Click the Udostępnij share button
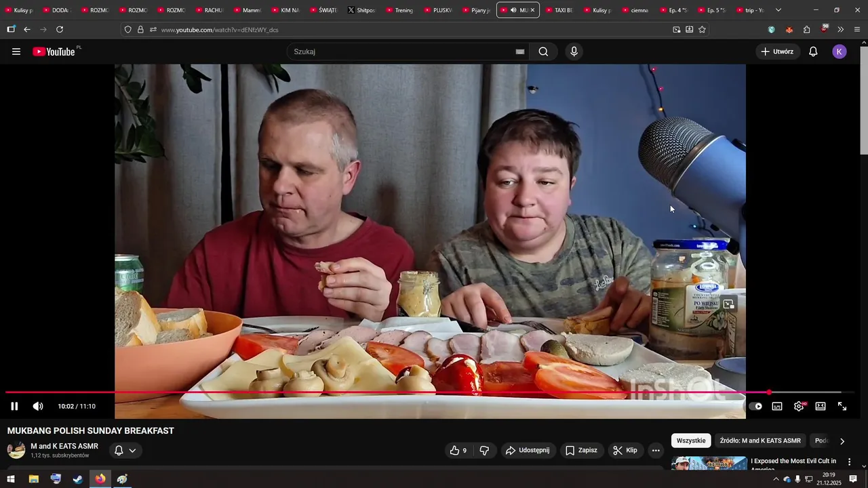 coord(528,450)
